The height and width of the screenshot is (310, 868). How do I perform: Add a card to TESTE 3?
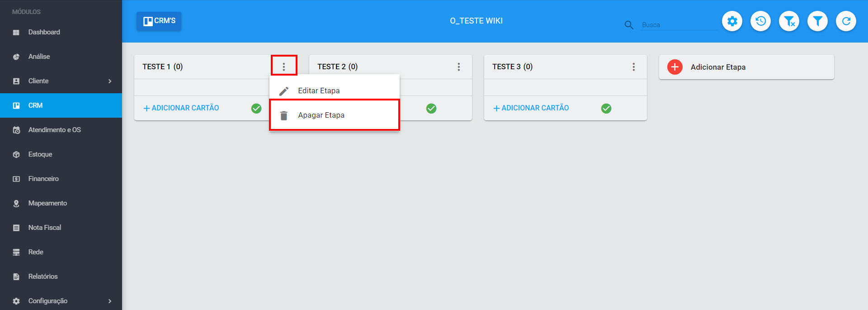tap(531, 108)
